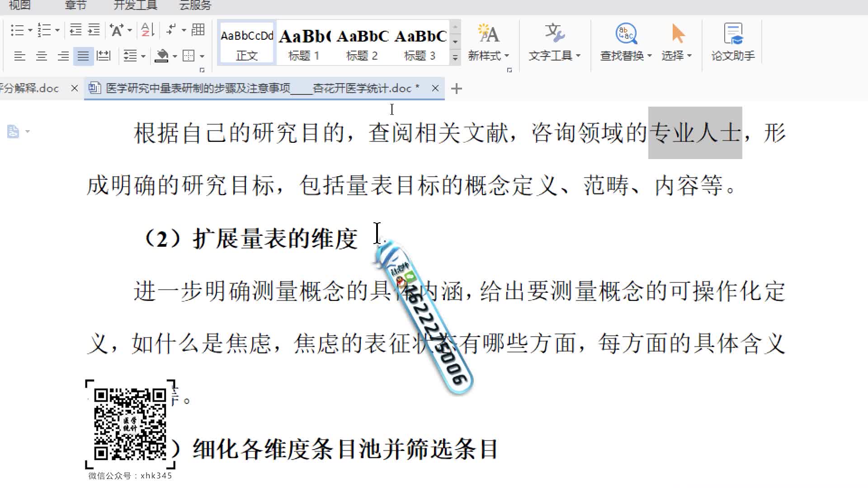Click the center alignment icon

tap(42, 56)
